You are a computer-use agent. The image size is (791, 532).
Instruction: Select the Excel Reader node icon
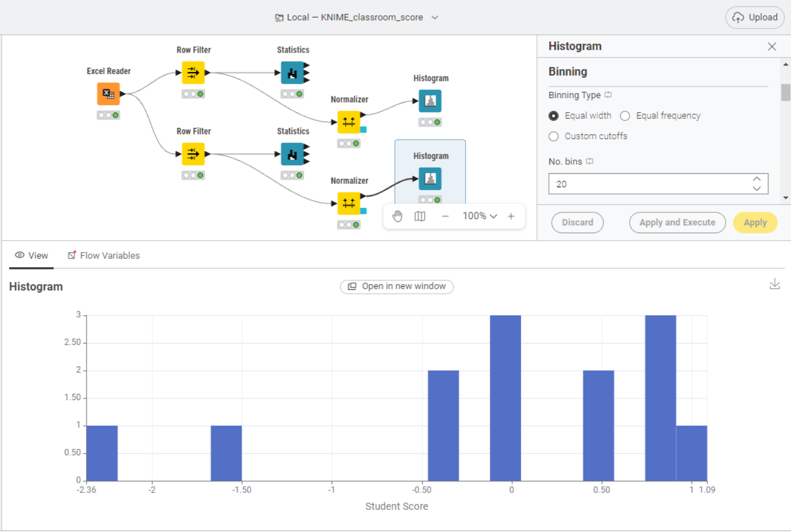click(x=108, y=94)
